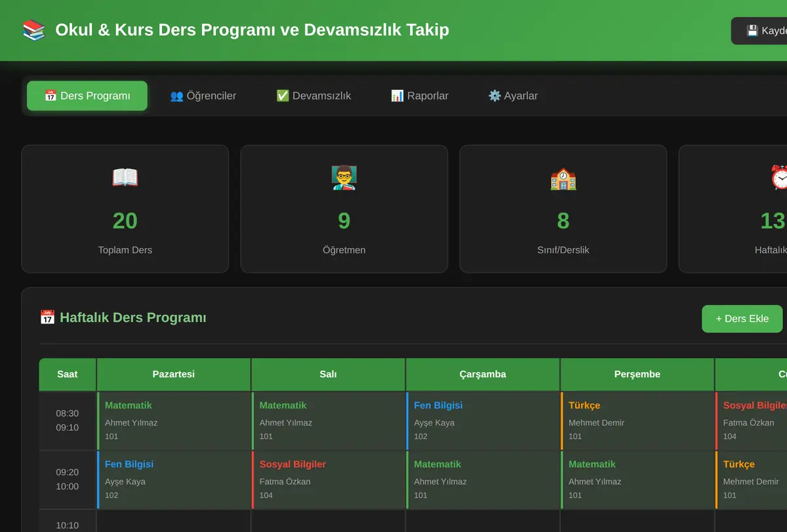
Task: Click the Çarşamba column header
Action: pos(483,375)
